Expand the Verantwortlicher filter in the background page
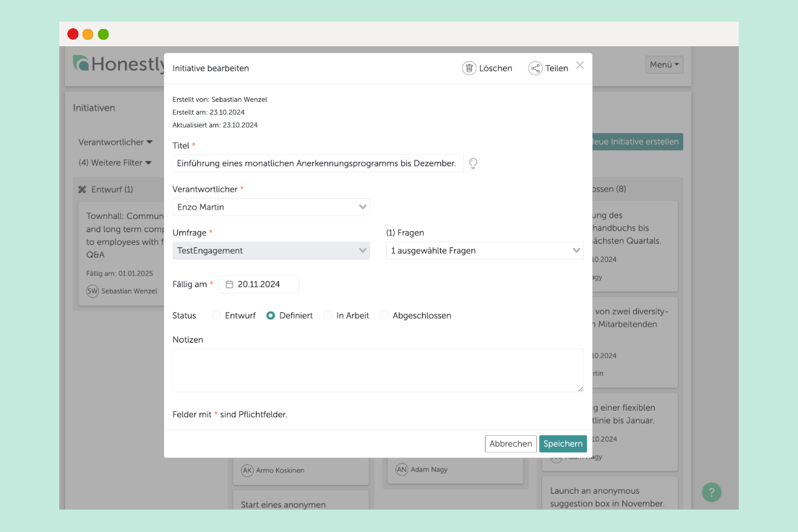 coord(116,142)
